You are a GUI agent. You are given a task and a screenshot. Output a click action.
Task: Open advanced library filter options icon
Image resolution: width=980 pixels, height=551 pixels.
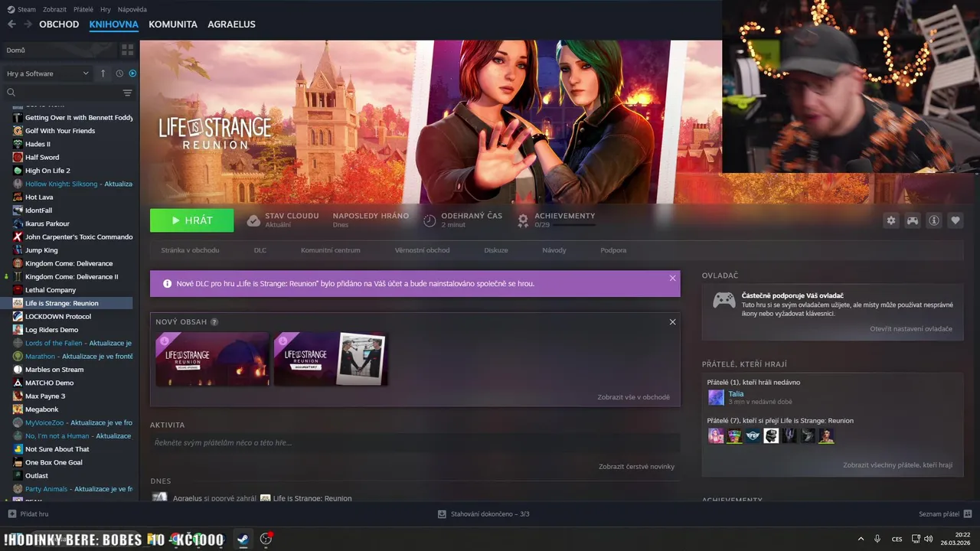[x=127, y=93]
